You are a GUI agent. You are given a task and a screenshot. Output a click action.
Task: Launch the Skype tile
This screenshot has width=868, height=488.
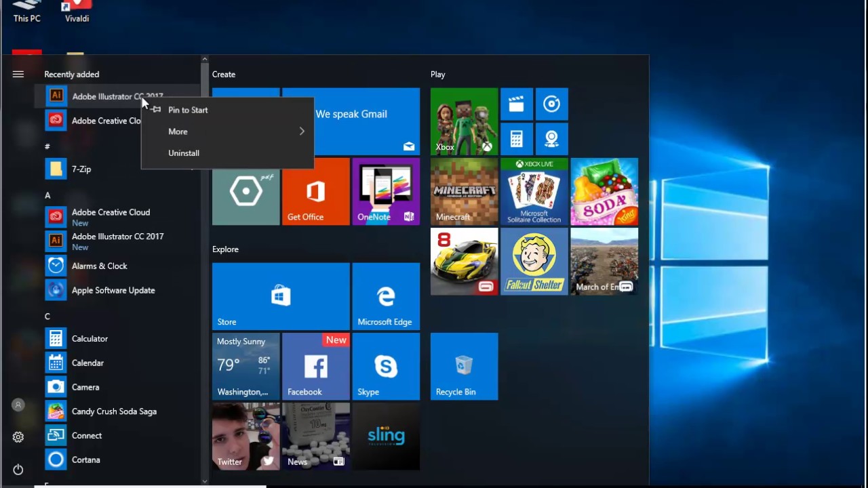coord(386,366)
